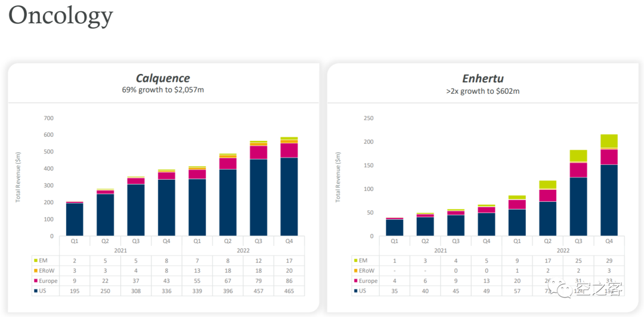Click the US legend swatch in the Enhertu table
The height and width of the screenshot is (317, 644).
tap(355, 291)
